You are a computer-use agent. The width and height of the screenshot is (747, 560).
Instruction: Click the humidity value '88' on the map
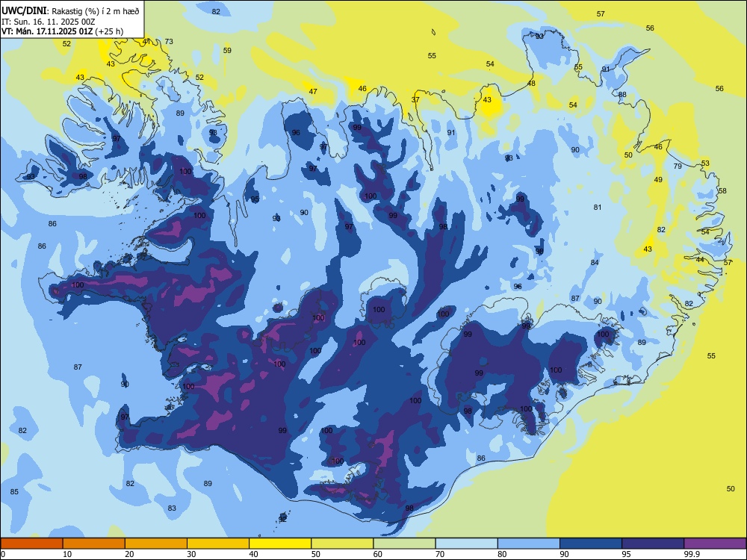point(623,94)
